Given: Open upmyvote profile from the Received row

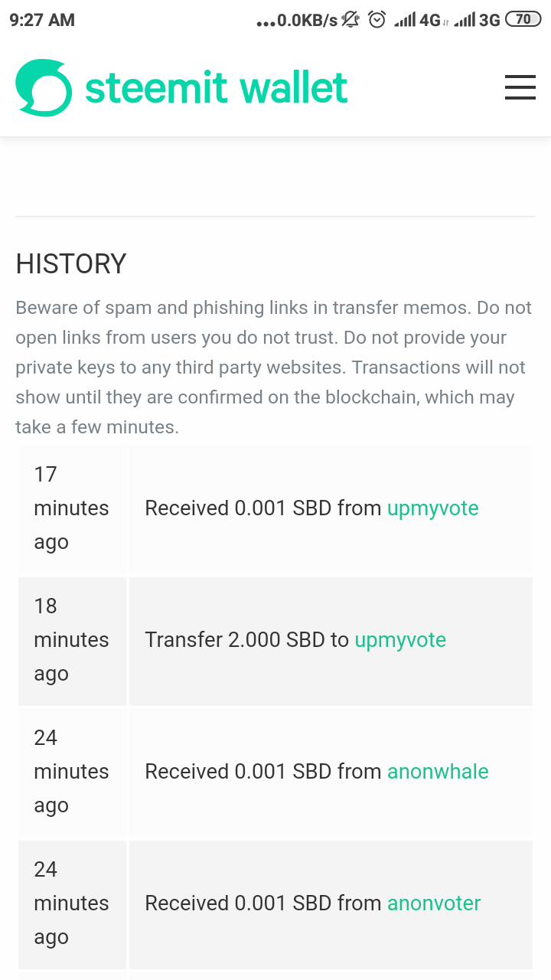Looking at the screenshot, I should tap(432, 508).
